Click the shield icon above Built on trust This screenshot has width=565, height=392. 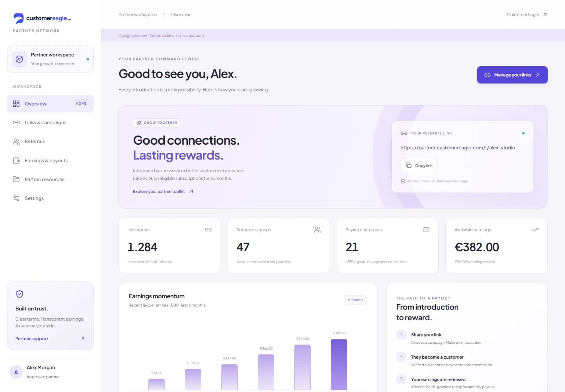pos(20,294)
